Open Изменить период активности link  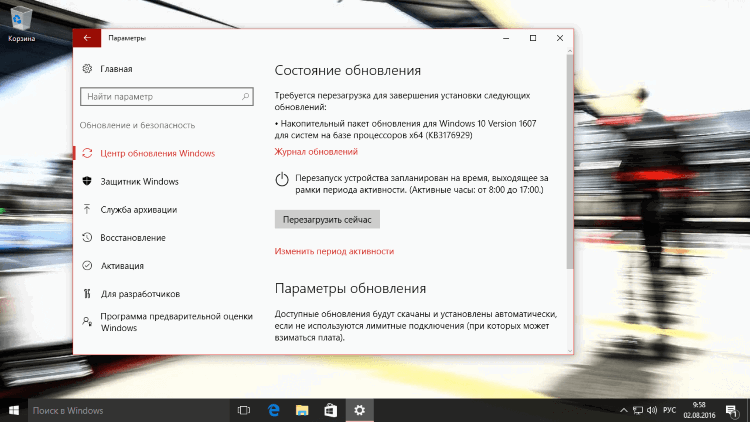[334, 251]
